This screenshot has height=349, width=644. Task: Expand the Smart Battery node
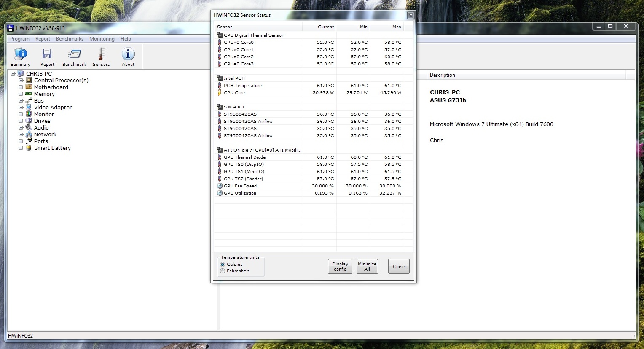[21, 148]
